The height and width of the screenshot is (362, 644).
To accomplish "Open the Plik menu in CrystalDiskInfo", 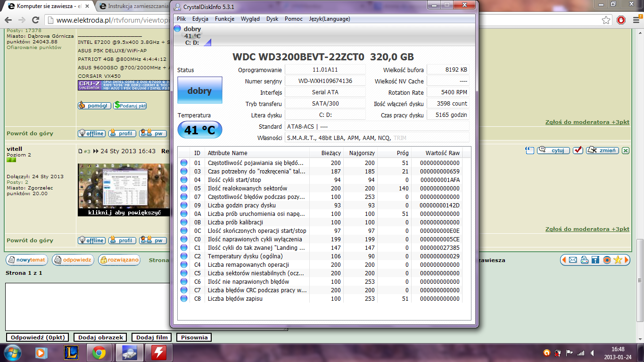I will pos(182,19).
